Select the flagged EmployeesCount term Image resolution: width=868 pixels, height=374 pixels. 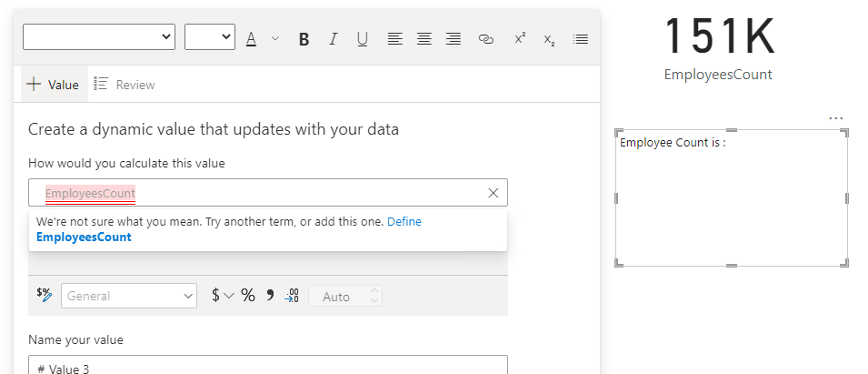[90, 194]
